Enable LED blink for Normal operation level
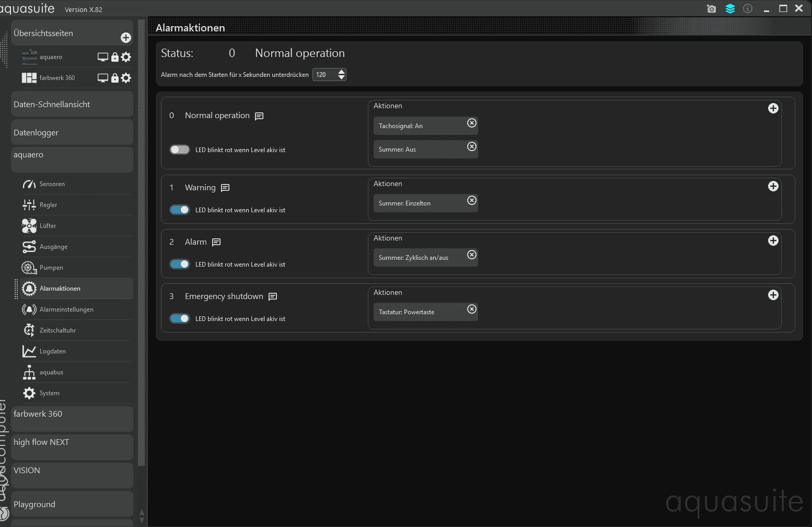Viewport: 812px width, 527px height. click(x=180, y=150)
